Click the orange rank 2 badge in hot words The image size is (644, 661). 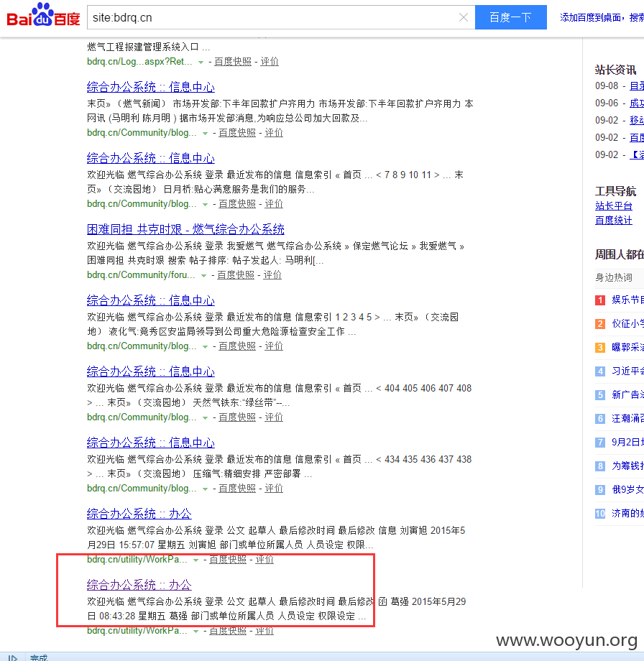tap(600, 324)
